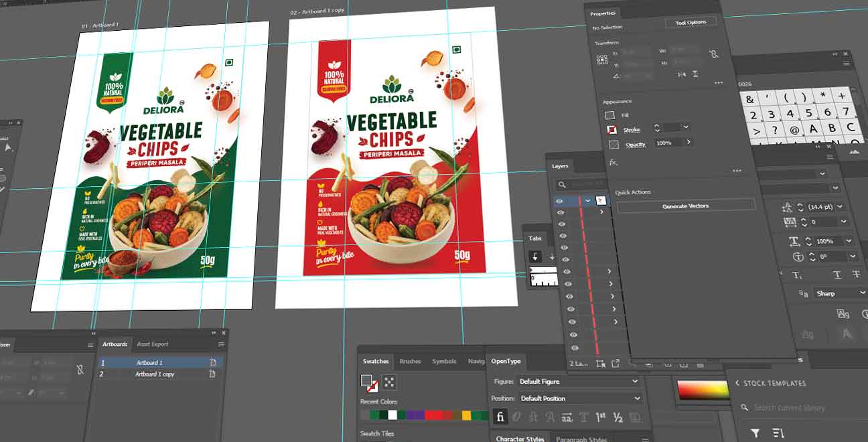Click the fx effects icon in Appearance

pos(613,163)
